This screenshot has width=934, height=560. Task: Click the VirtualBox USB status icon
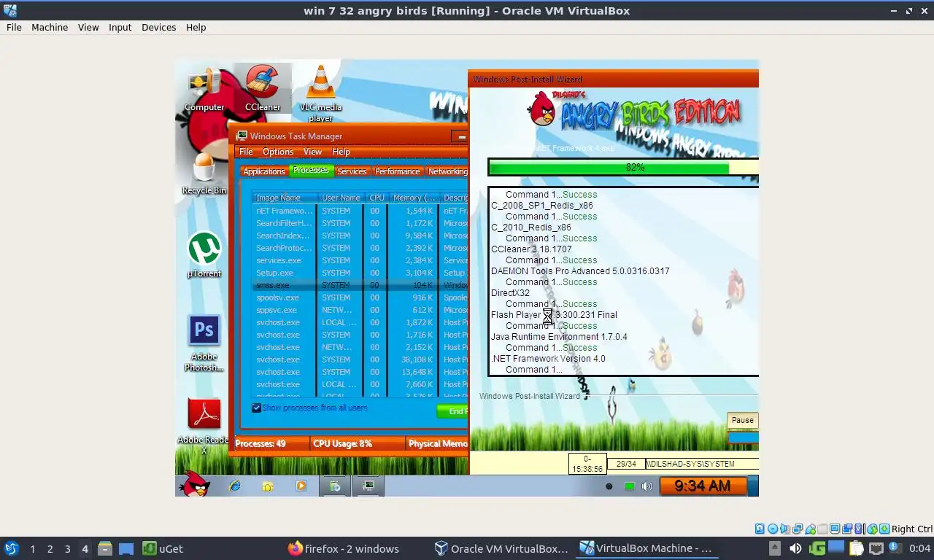click(x=811, y=529)
